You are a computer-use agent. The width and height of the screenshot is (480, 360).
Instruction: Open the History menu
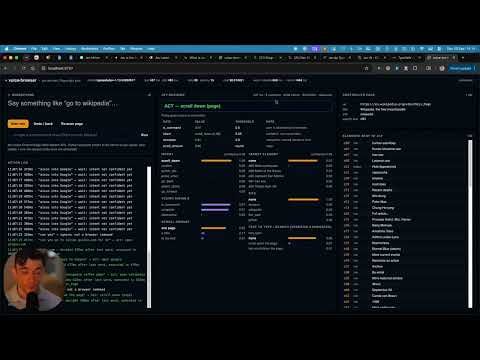71,49
